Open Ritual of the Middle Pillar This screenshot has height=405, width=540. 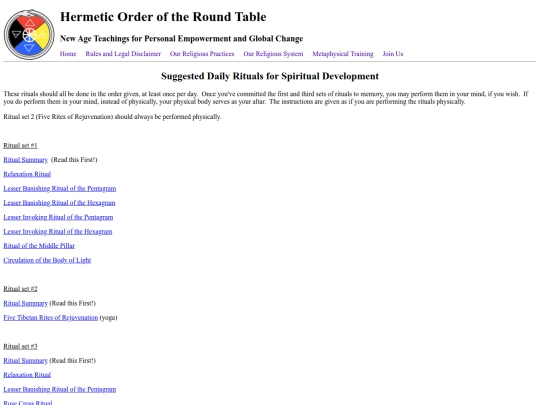pos(39,246)
